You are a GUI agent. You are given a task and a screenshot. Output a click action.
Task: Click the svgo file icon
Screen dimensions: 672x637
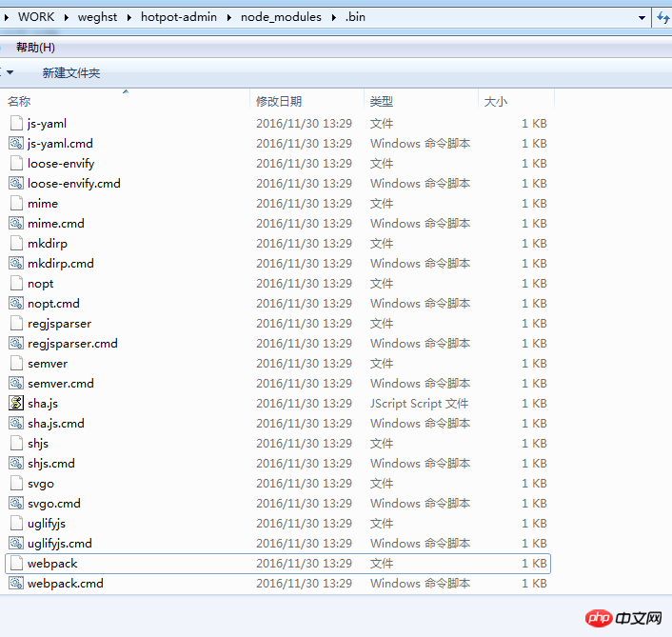pyautogui.click(x=16, y=483)
